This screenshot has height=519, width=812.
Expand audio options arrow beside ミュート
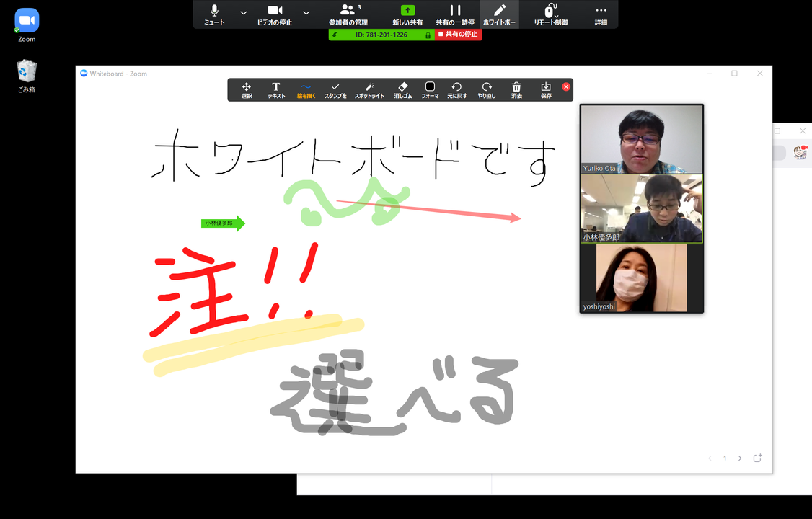(x=244, y=12)
